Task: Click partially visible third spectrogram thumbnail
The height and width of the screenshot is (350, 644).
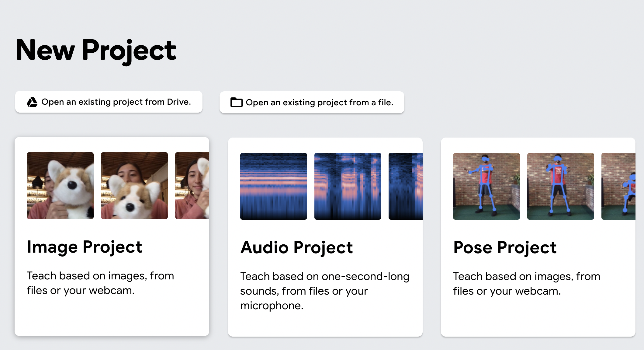Action: click(406, 186)
